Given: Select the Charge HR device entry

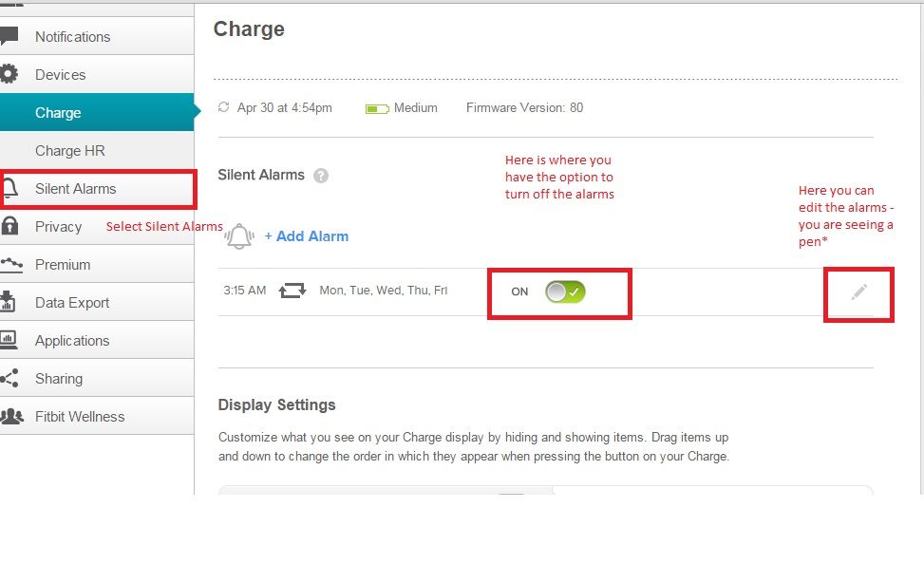Looking at the screenshot, I should click(x=97, y=150).
